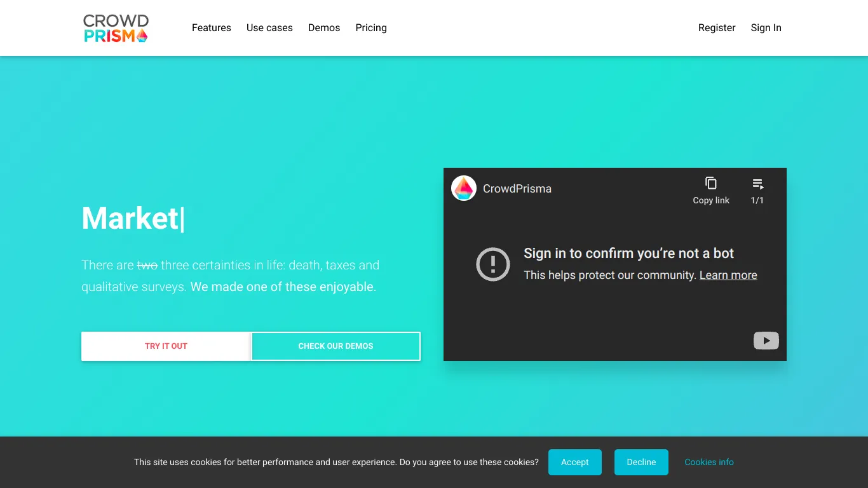Screen dimensions: 868x488
Task: Open the Features menu item
Action: point(212,28)
